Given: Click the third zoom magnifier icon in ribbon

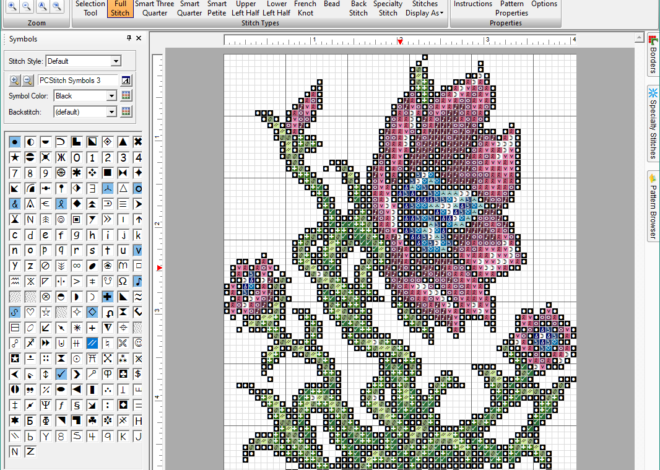Looking at the screenshot, I should (43, 6).
